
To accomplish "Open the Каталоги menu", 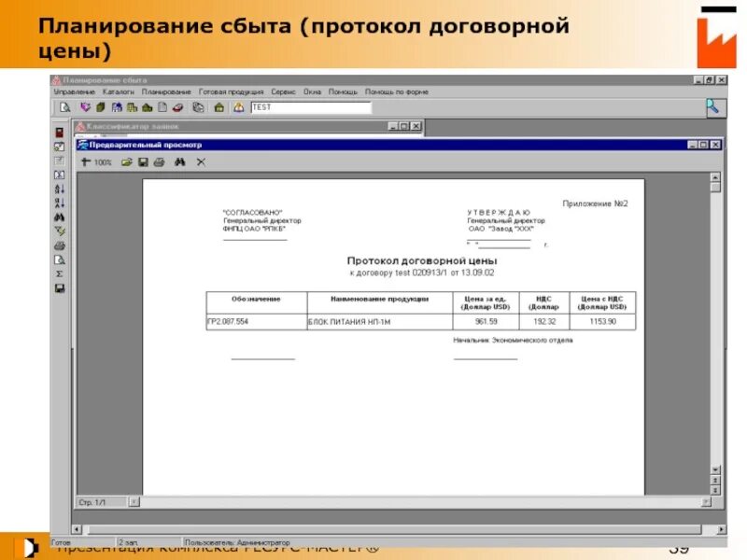I will tap(119, 91).
